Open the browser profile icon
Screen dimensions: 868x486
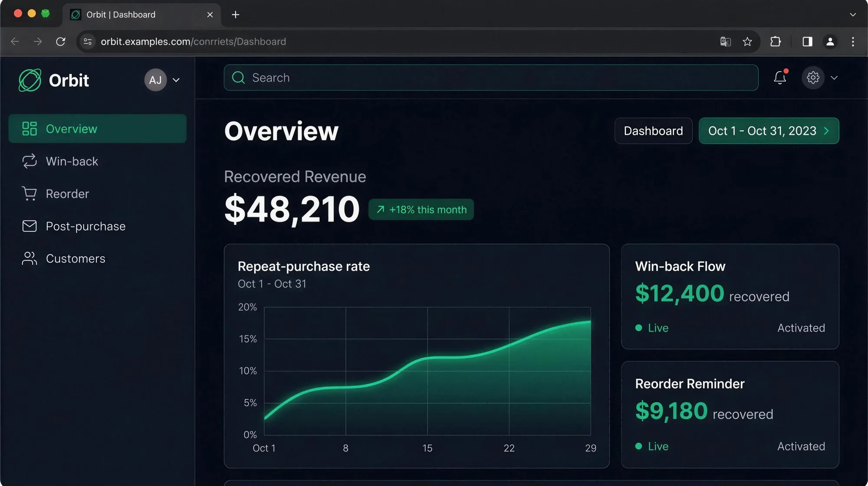click(x=830, y=42)
